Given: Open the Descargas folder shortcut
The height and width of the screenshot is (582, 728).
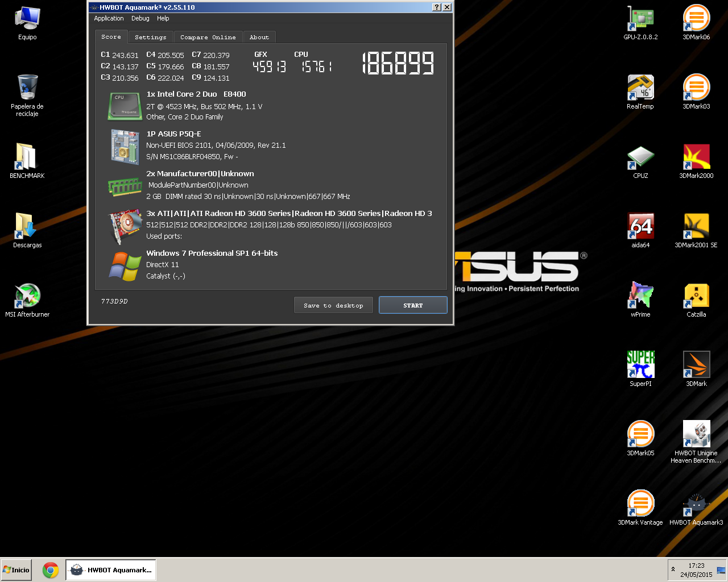Looking at the screenshot, I should tap(27, 230).
